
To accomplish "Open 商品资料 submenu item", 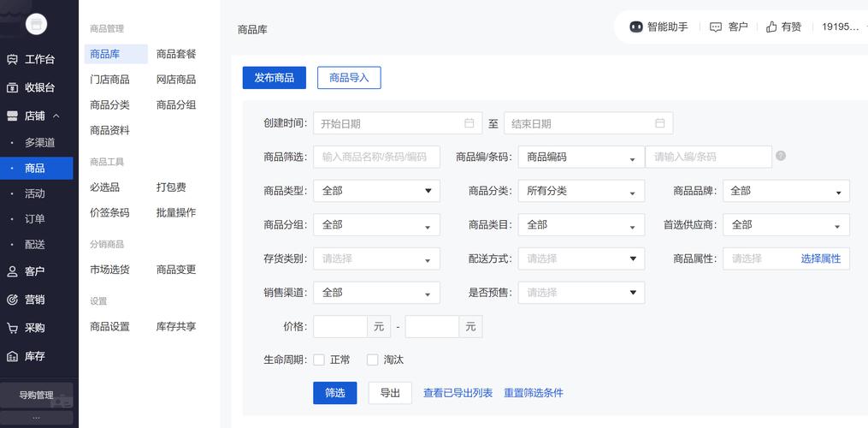I will pos(109,130).
